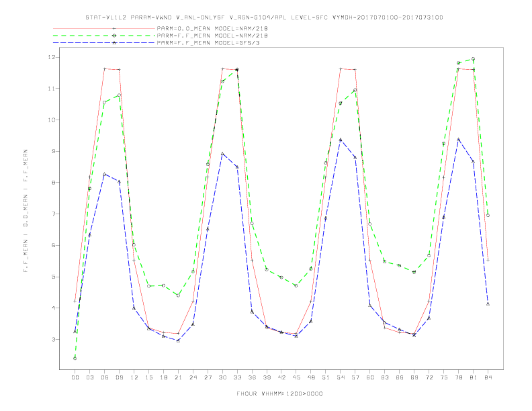This screenshot has height=411, width=532.
Task: Click y-axis tick label 11
Action: pyautogui.click(x=51, y=89)
